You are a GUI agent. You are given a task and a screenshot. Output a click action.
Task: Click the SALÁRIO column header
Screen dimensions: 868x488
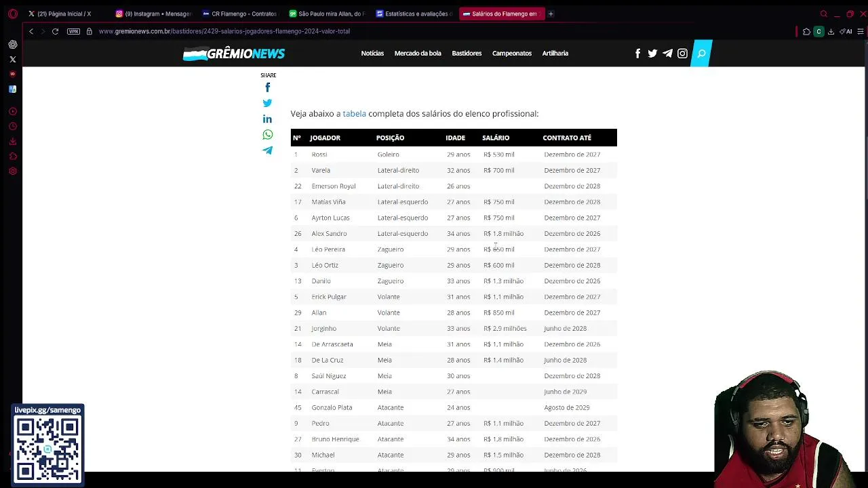click(496, 138)
